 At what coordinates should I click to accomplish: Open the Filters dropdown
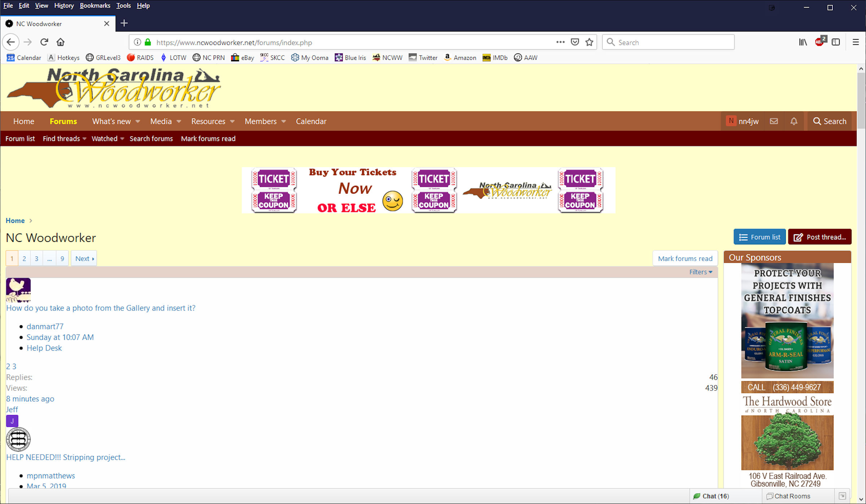700,272
